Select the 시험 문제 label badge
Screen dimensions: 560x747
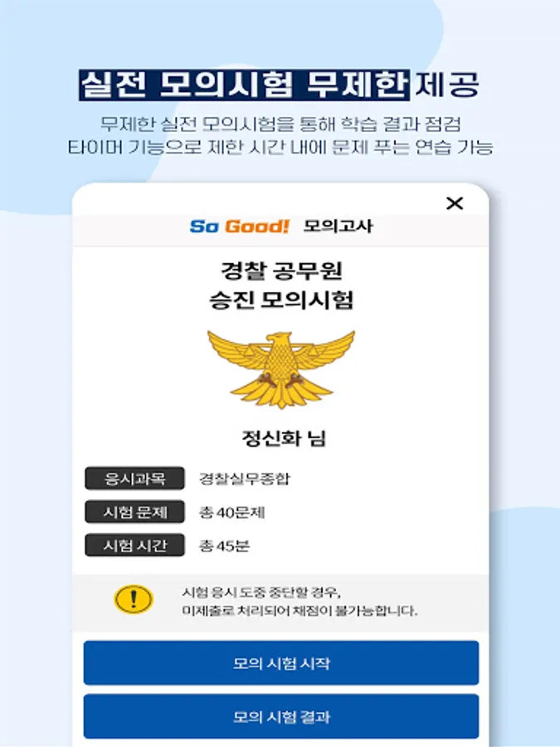point(134,512)
